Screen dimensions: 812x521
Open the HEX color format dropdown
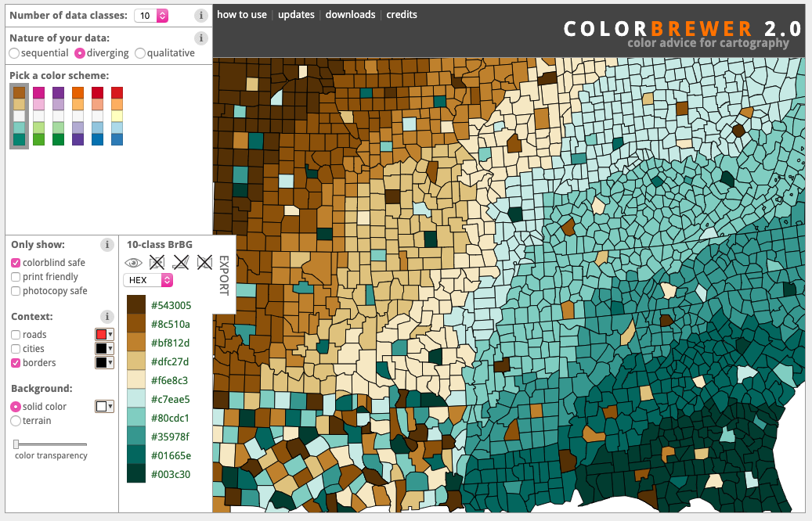[148, 280]
